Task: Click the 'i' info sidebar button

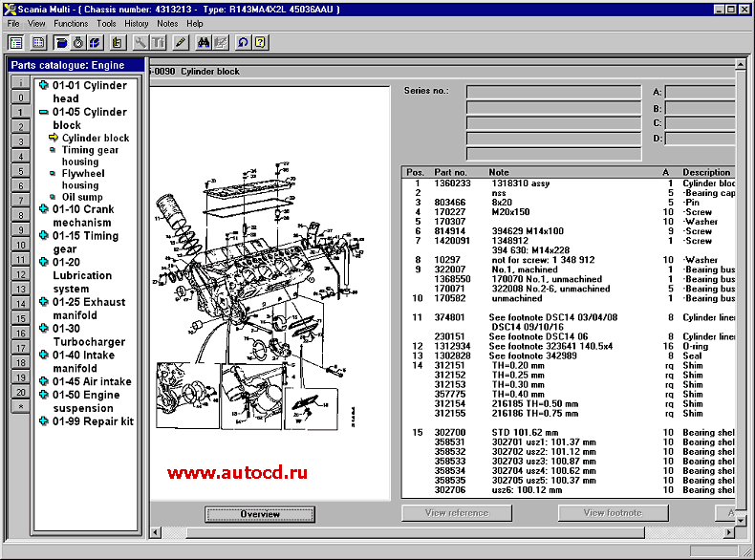Action: coord(20,83)
